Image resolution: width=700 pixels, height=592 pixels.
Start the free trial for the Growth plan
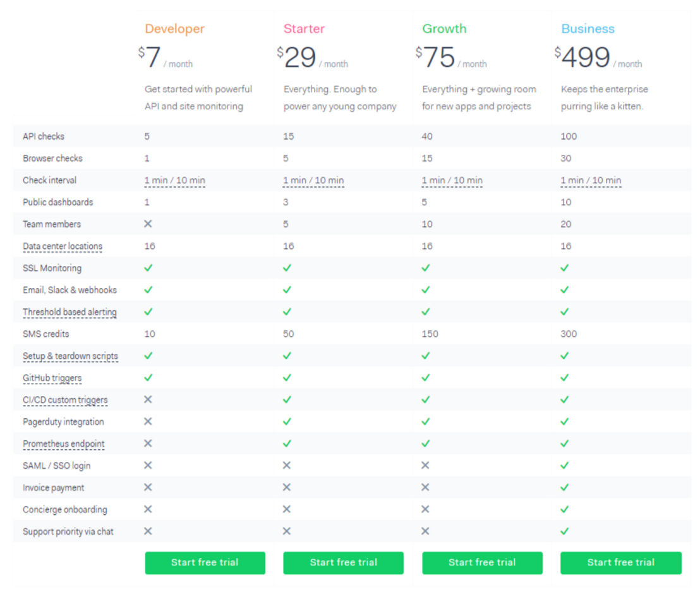pos(482,562)
